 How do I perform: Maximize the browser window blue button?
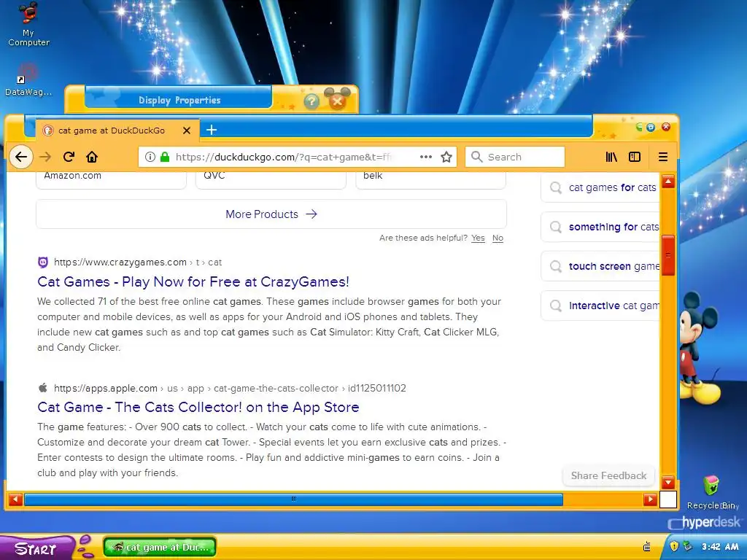click(651, 127)
